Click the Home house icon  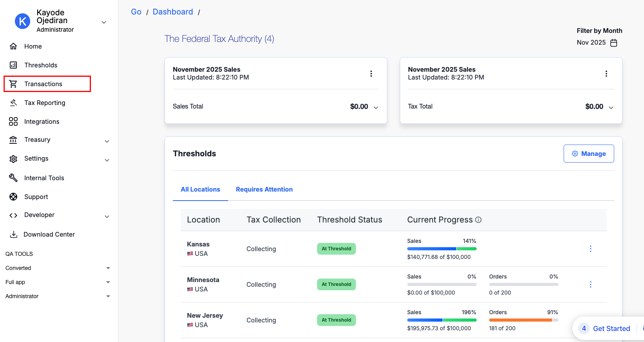pyautogui.click(x=13, y=46)
